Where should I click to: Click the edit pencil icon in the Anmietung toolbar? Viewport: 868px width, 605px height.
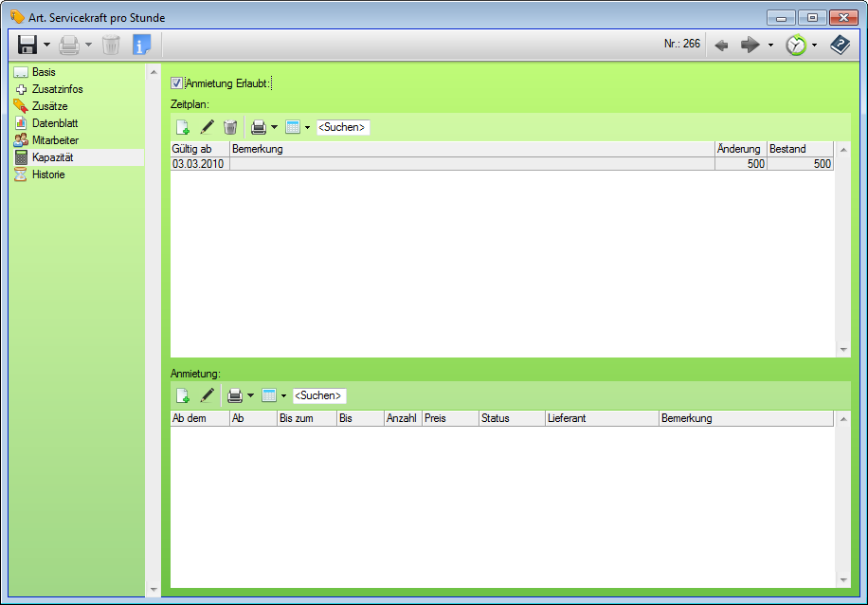[207, 395]
